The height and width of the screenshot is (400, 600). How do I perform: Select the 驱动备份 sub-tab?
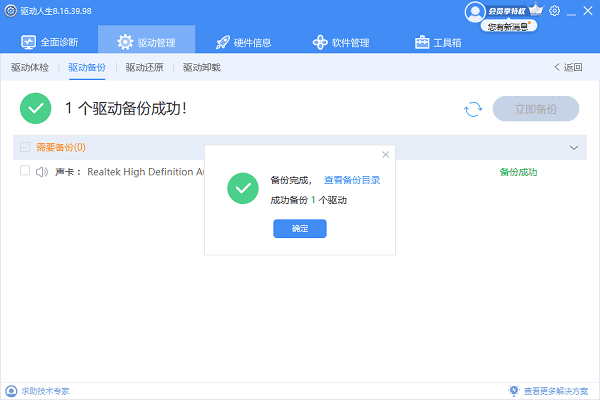[x=87, y=68]
